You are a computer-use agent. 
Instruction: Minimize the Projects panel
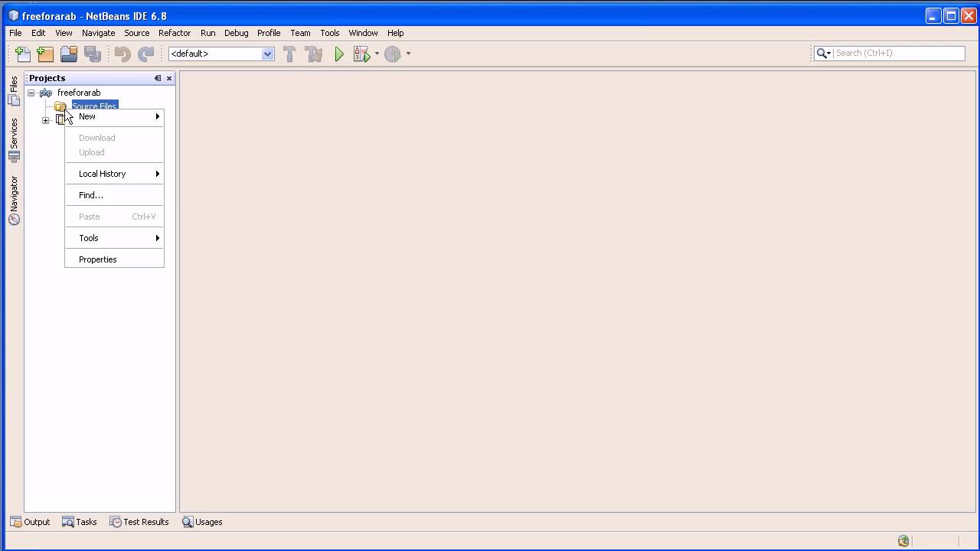(x=158, y=78)
